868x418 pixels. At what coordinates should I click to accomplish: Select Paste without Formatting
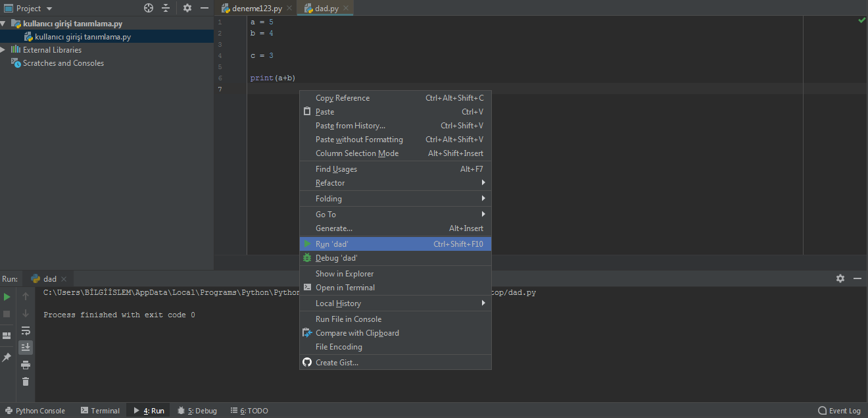point(395,140)
